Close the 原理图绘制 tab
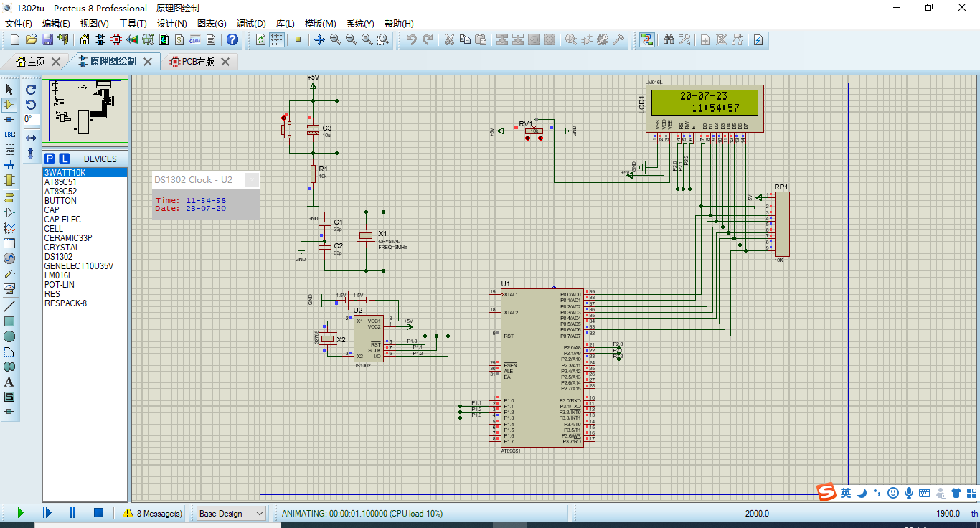 149,62
